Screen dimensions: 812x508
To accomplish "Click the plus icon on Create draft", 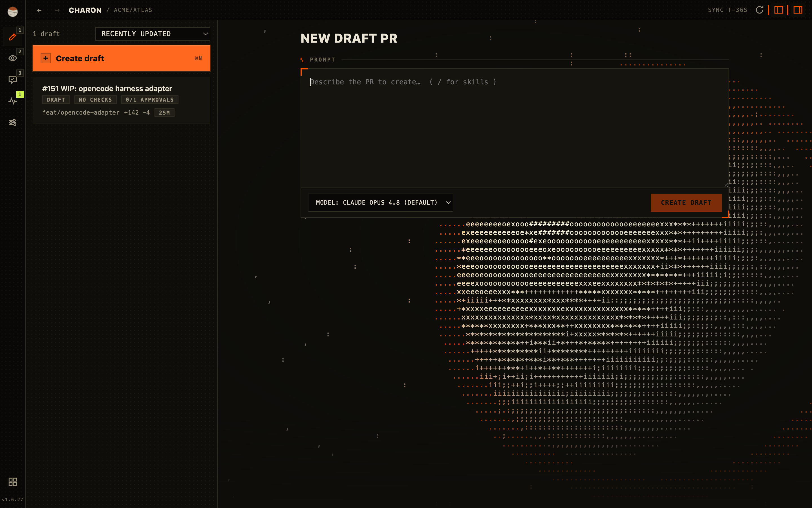I will coord(46,58).
